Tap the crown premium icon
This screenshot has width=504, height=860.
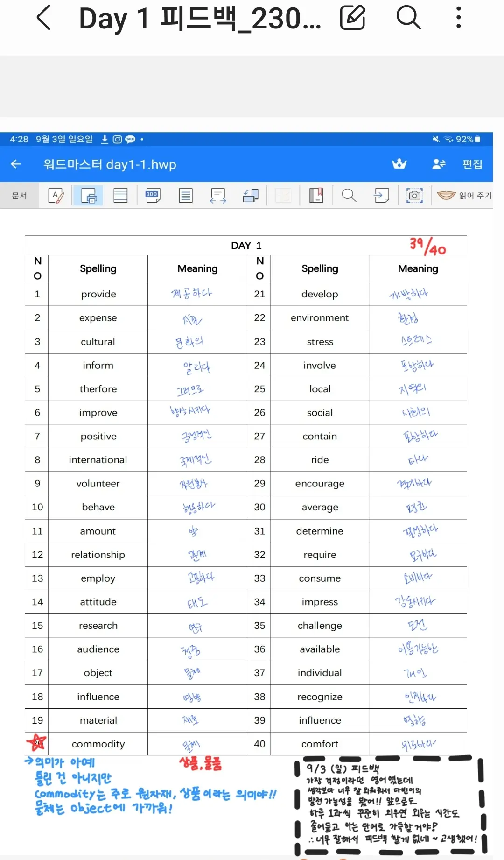point(399,164)
